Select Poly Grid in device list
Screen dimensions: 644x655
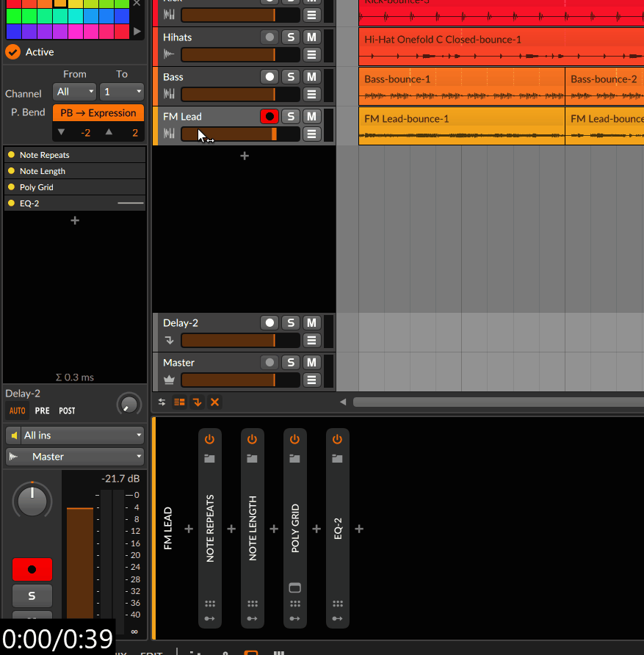click(75, 187)
